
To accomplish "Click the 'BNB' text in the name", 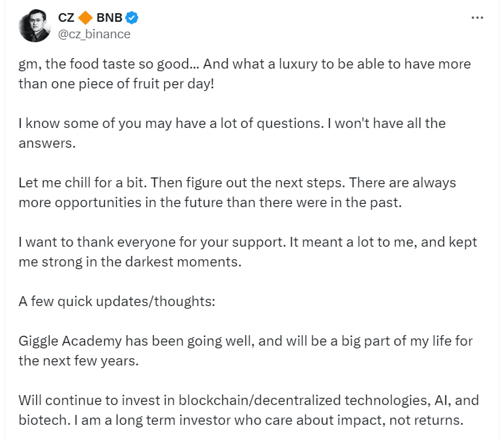I will coord(110,18).
